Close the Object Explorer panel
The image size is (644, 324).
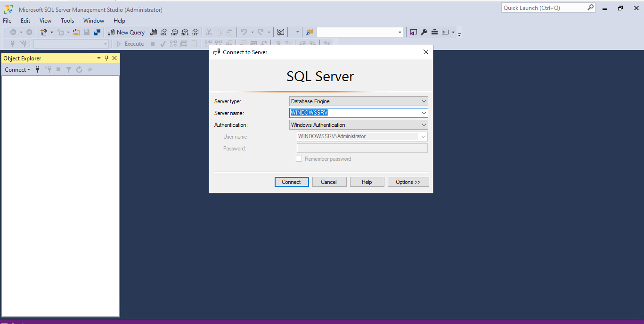click(x=114, y=58)
